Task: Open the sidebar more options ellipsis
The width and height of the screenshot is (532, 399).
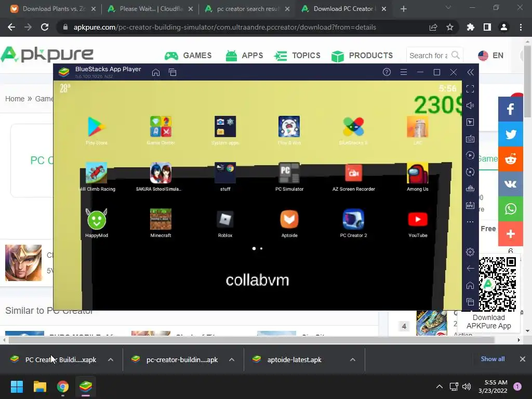Action: 470,222
